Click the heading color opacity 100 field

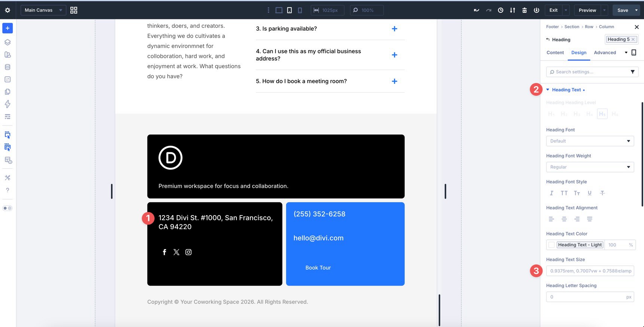617,245
